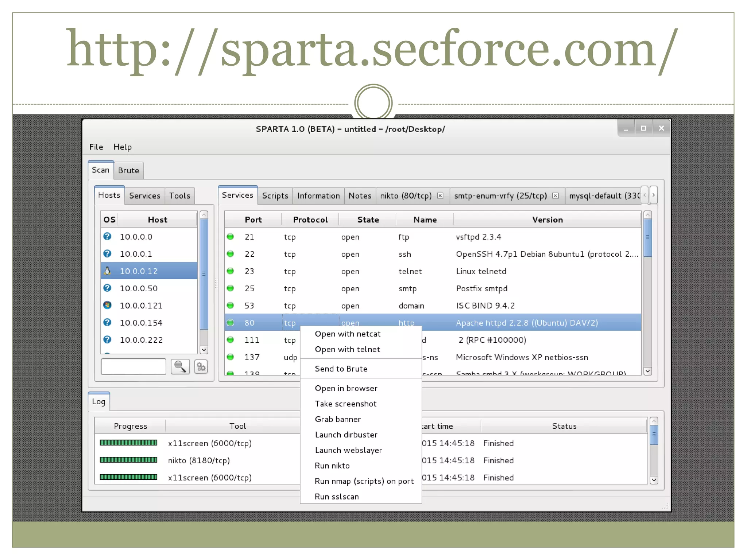The width and height of the screenshot is (747, 560).
Task: Click the Version column header
Action: (x=547, y=220)
